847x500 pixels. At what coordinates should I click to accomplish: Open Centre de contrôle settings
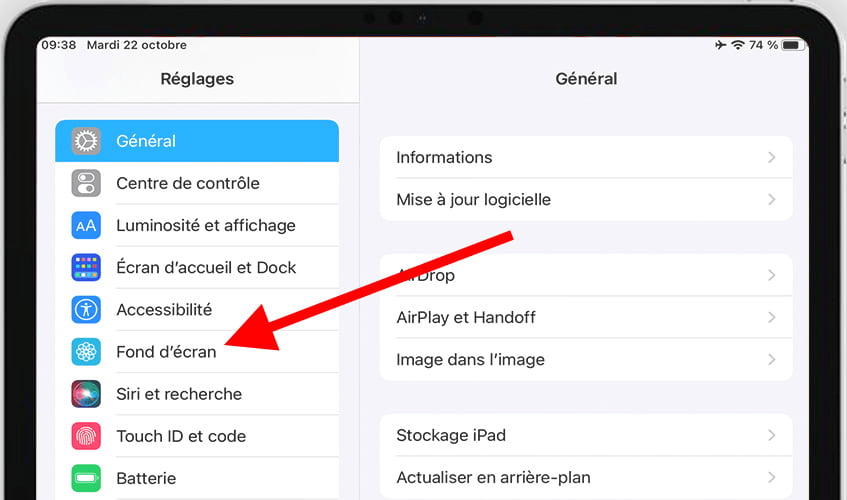pos(197,183)
